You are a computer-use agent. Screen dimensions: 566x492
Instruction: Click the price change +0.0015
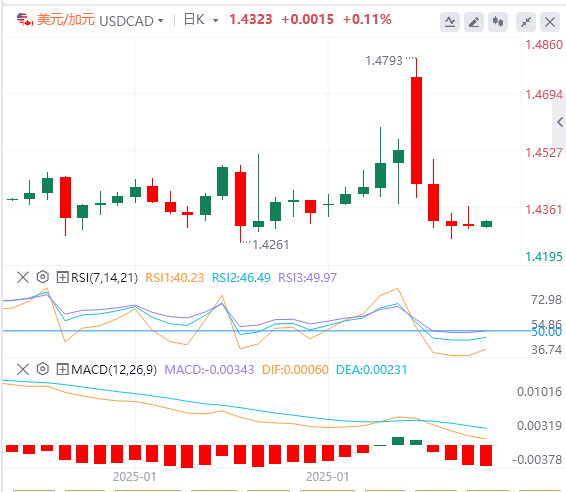[308, 19]
